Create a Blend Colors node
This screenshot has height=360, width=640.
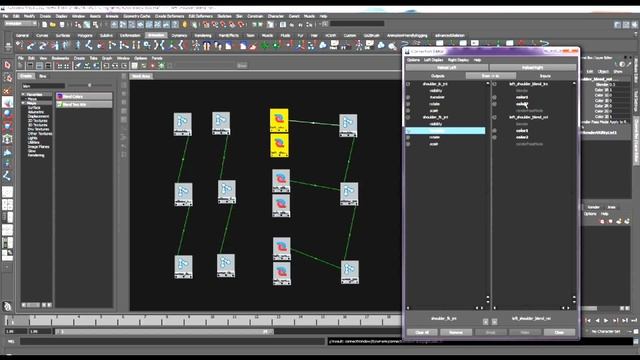[x=84, y=96]
